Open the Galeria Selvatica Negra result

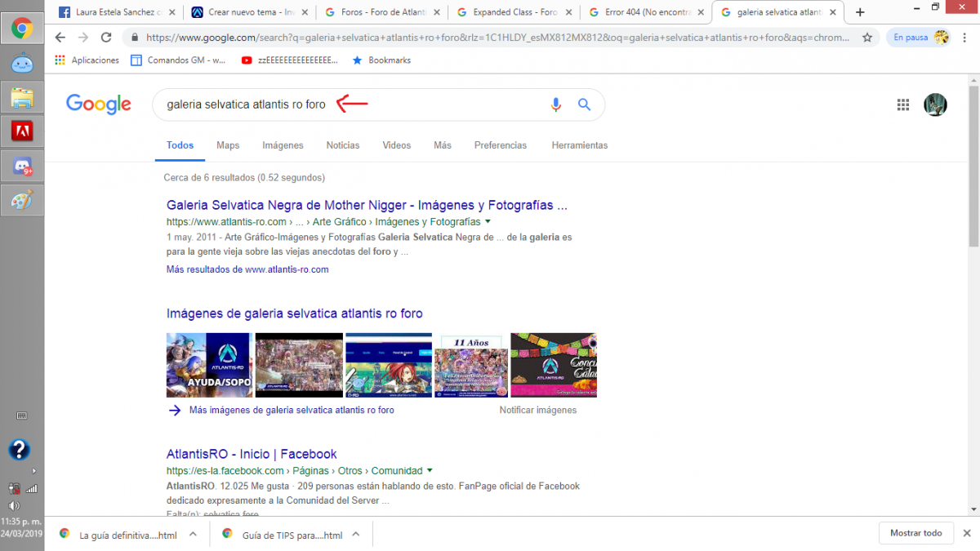click(x=367, y=205)
